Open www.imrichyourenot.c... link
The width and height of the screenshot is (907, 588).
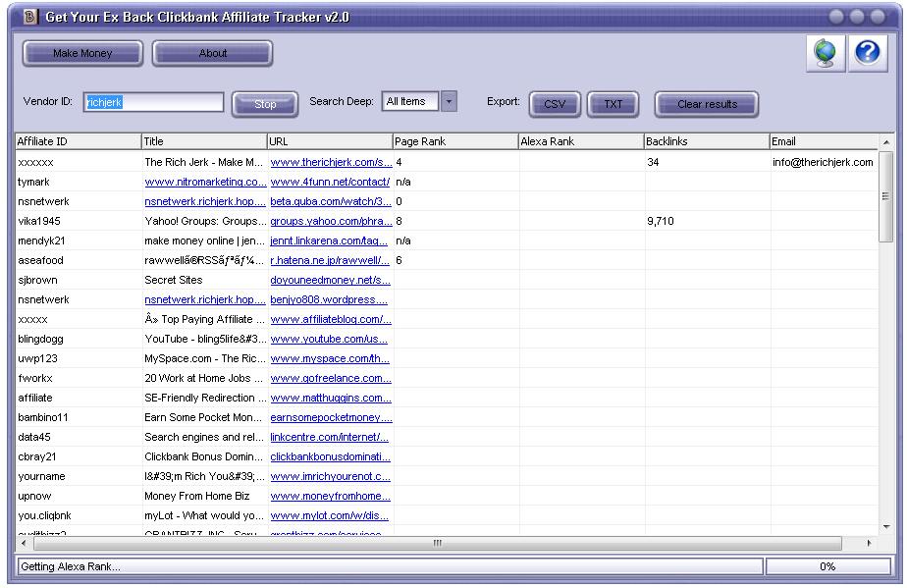330,477
